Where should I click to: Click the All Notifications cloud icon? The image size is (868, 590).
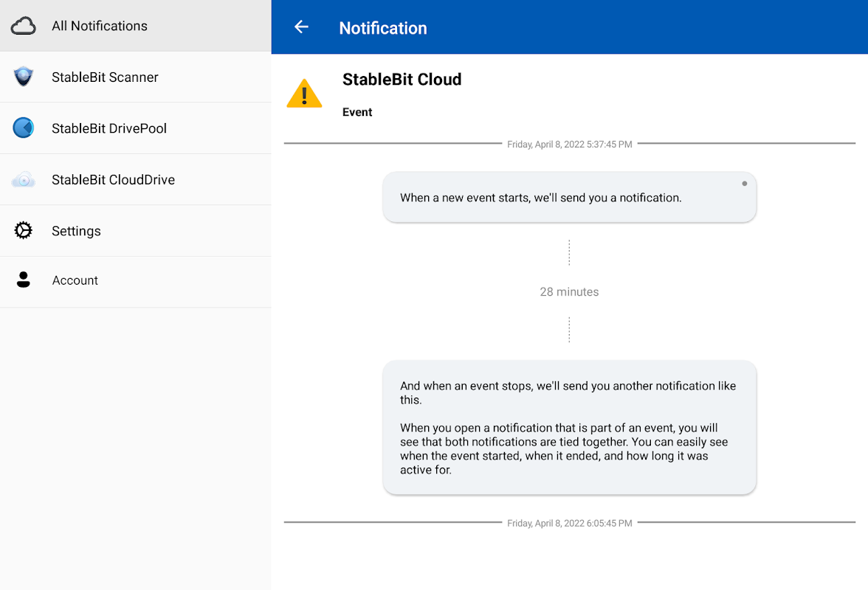[24, 26]
